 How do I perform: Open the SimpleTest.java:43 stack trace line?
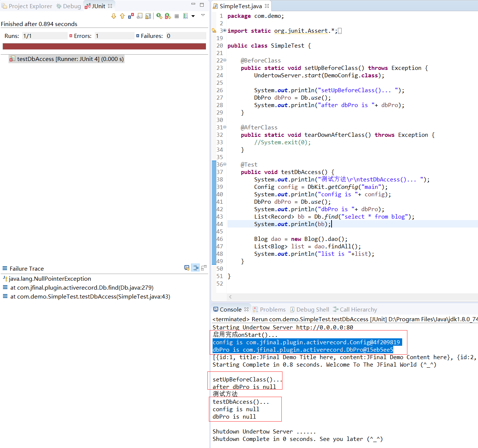(90, 296)
